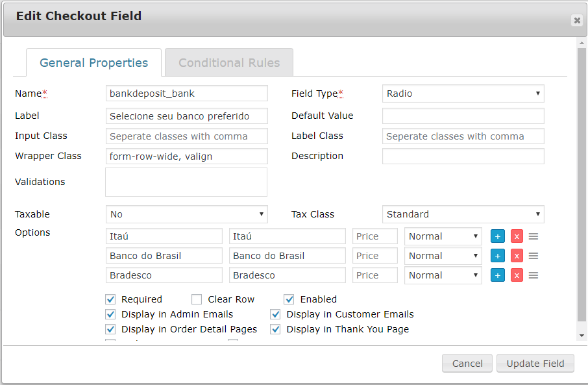
Task: Add option after Banco do Brasil row
Action: (x=498, y=256)
